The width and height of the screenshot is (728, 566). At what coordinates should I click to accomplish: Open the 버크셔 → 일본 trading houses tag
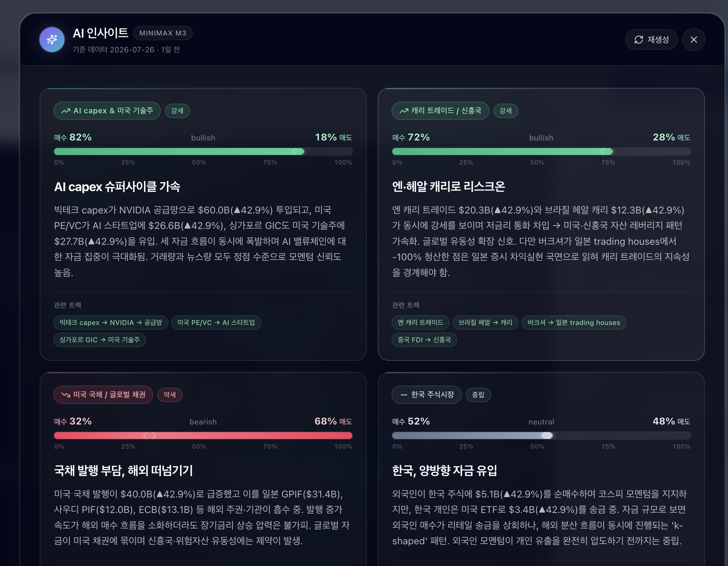click(x=574, y=323)
